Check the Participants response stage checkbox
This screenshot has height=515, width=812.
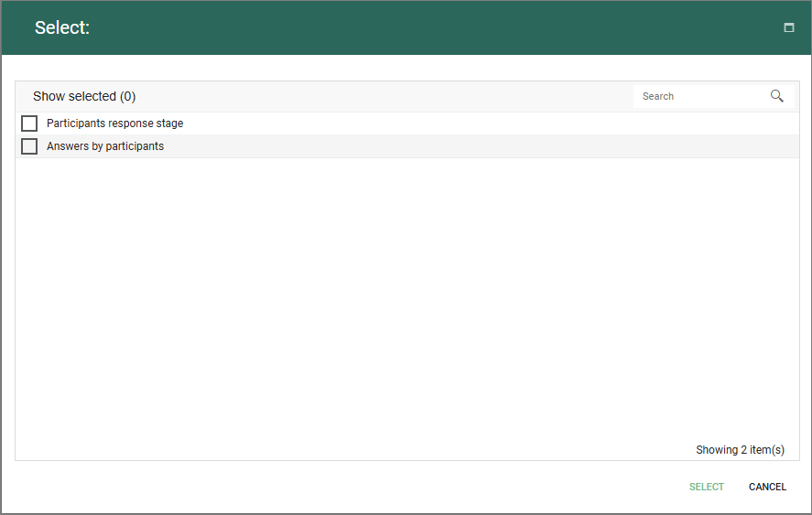click(29, 123)
